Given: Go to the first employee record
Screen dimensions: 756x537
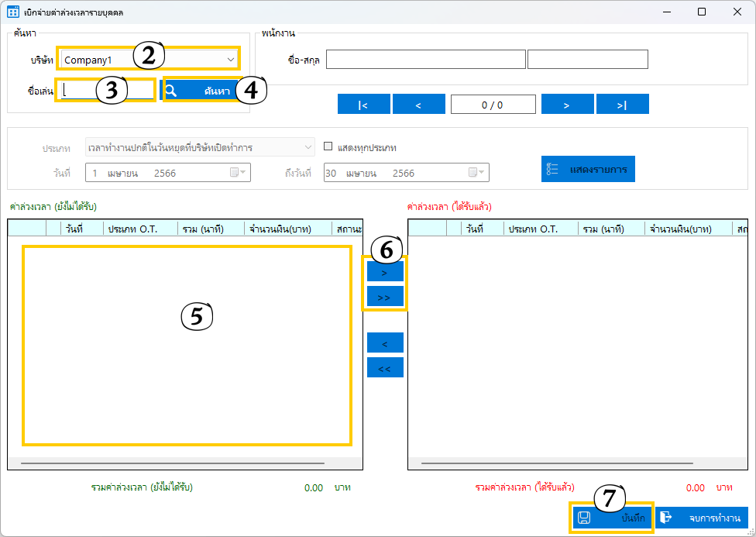Looking at the screenshot, I should coord(363,105).
